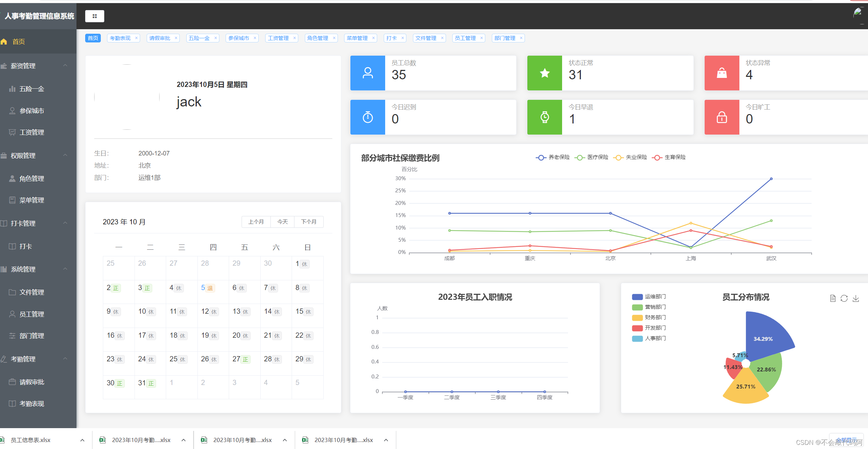Close the 考勤表现 tab

136,38
